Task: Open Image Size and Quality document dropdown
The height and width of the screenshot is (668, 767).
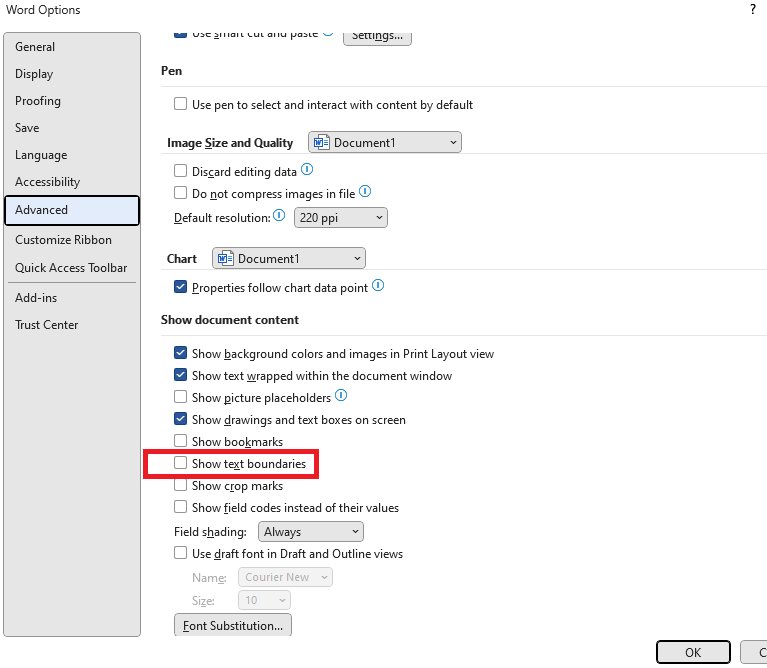Action: (384, 142)
